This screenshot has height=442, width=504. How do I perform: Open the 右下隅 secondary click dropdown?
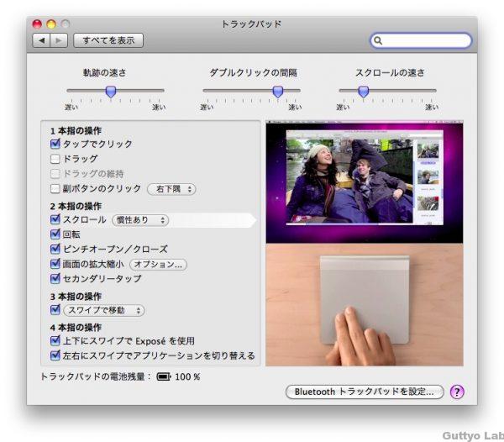(171, 189)
